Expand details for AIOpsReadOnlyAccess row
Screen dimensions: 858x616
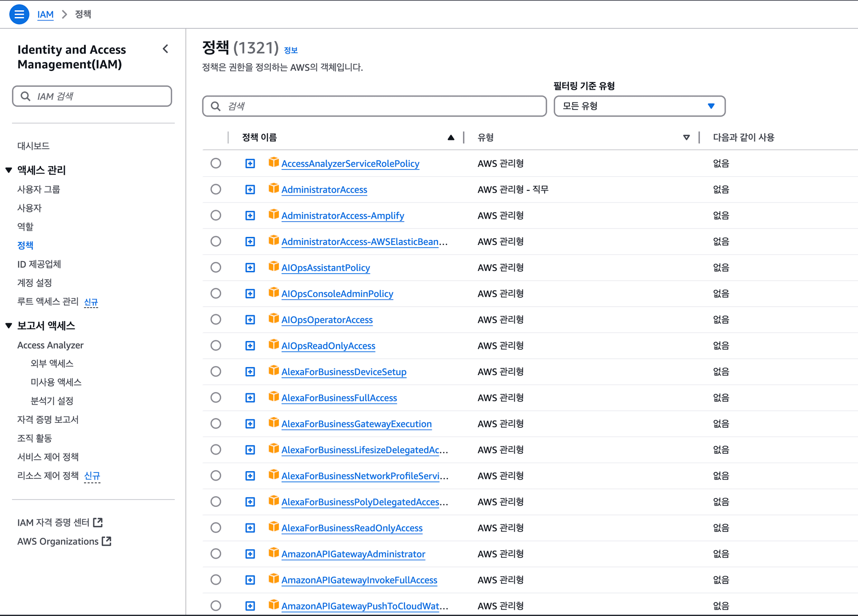click(250, 346)
